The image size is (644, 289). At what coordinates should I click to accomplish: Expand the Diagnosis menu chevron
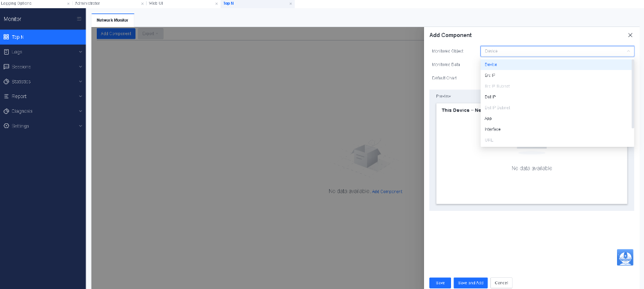coord(80,111)
